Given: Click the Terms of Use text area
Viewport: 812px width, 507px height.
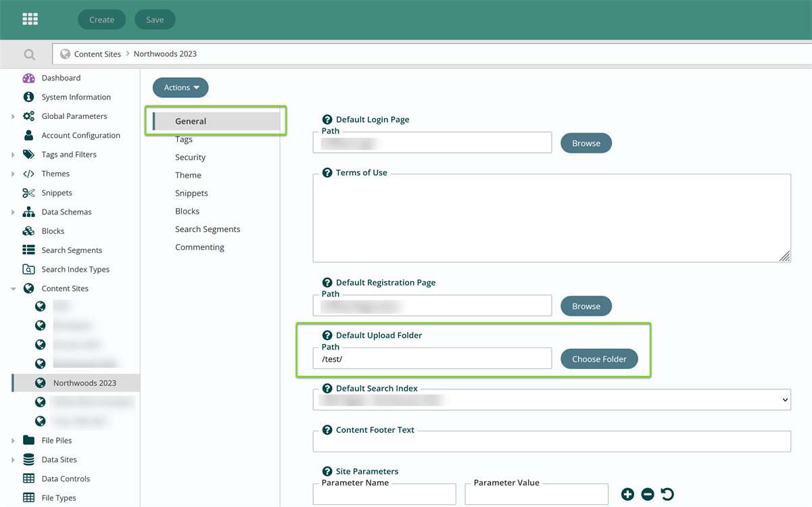Looking at the screenshot, I should 552,218.
